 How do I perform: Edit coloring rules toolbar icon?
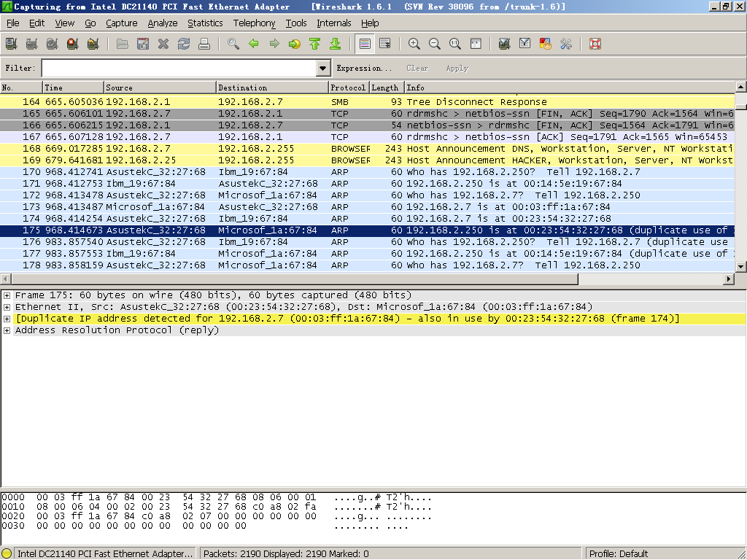coord(546,44)
